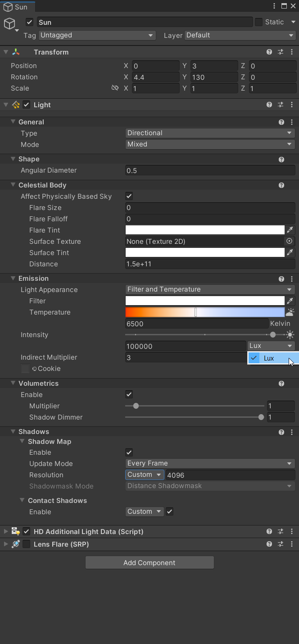Viewport: 299px width, 644px height.
Task: Click the Rotation Y field
Action: (x=214, y=77)
